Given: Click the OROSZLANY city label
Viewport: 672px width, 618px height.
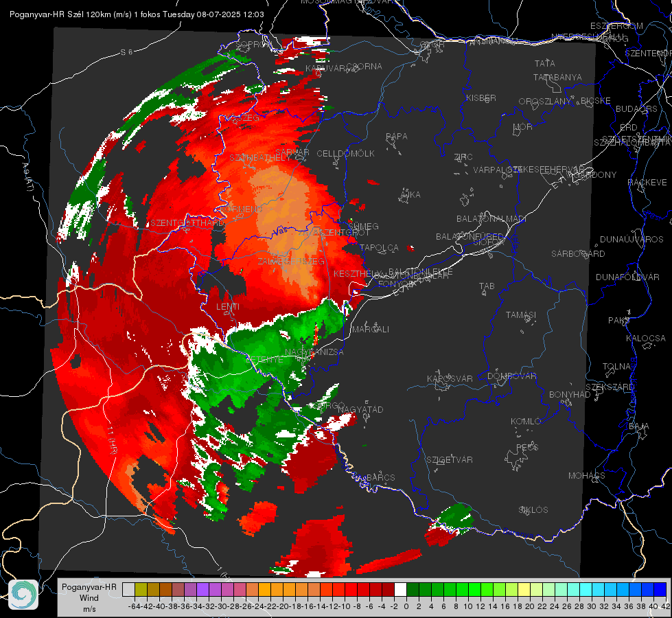Looking at the screenshot, I should [x=545, y=101].
